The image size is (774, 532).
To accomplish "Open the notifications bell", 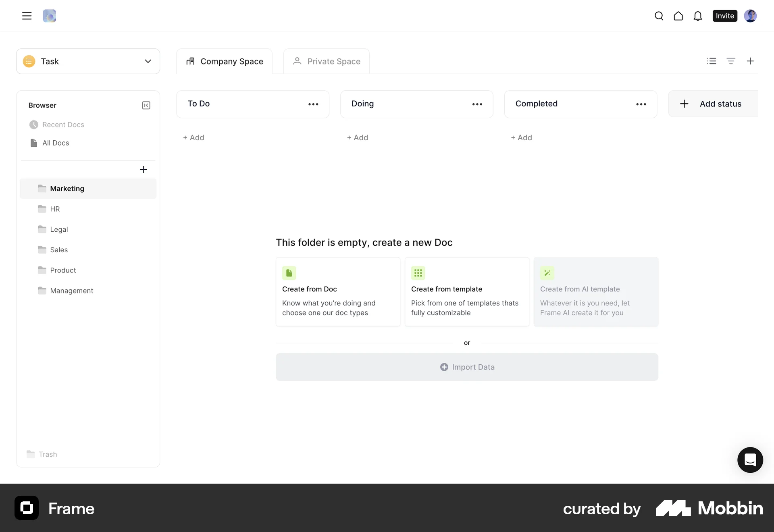I will pyautogui.click(x=697, y=16).
